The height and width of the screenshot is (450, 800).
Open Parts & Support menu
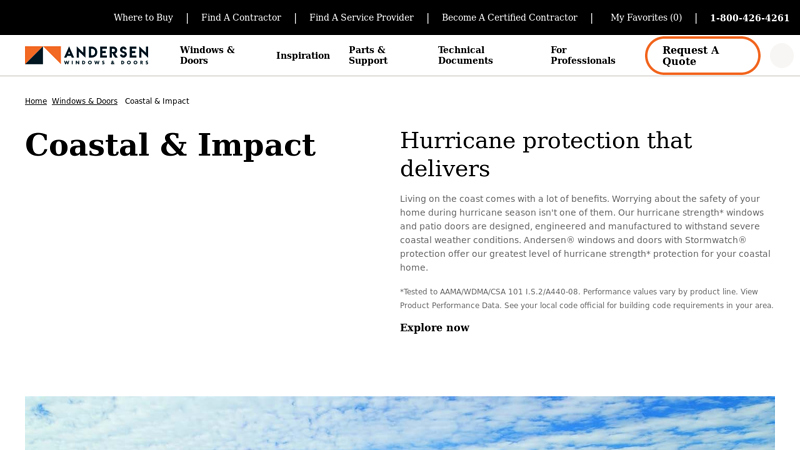[368, 55]
